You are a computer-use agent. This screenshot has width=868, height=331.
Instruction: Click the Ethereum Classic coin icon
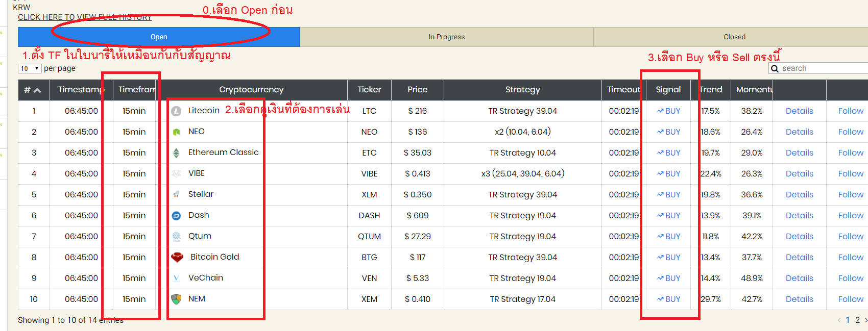click(x=176, y=153)
